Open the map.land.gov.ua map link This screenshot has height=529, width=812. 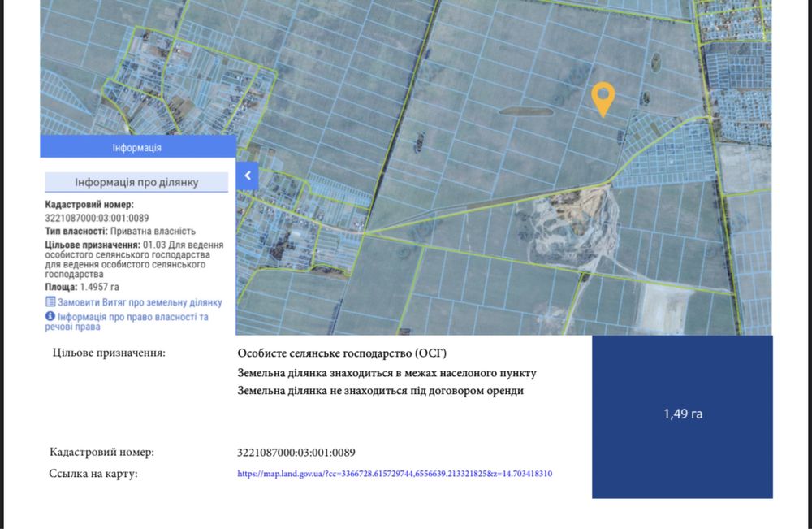395,474
